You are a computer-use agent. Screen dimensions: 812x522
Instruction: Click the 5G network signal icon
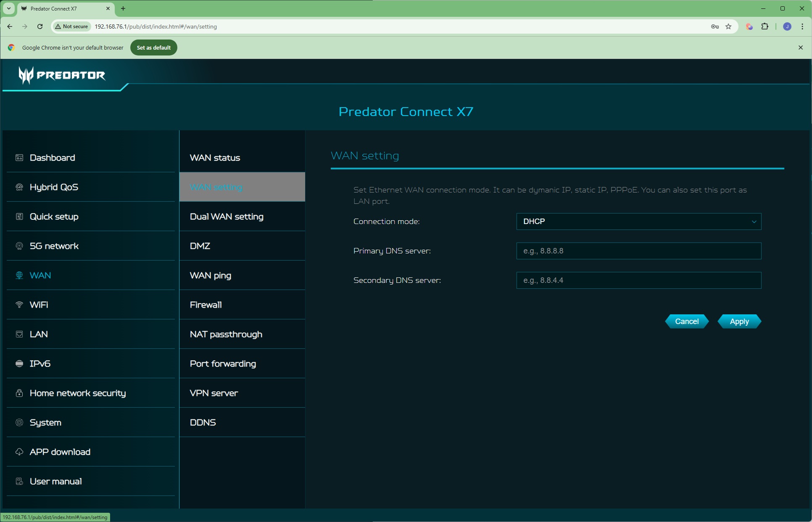pos(19,246)
